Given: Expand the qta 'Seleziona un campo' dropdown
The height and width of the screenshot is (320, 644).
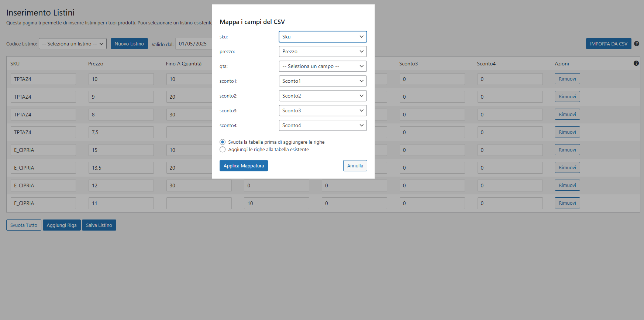Looking at the screenshot, I should click(323, 66).
